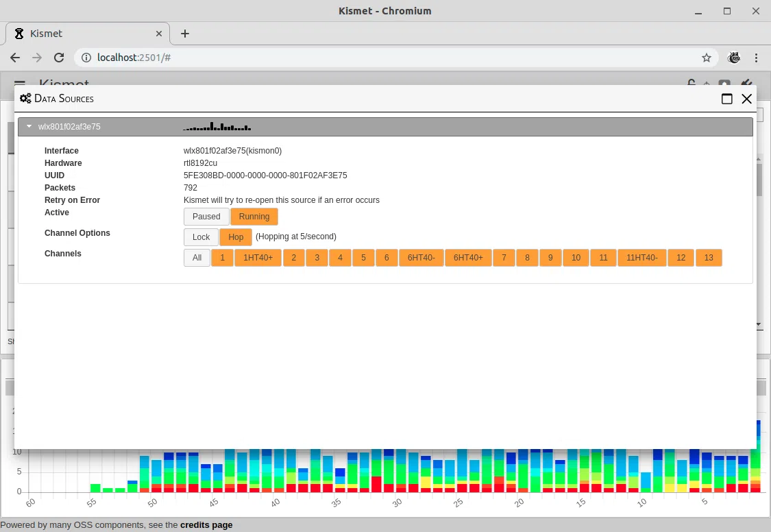The width and height of the screenshot is (771, 532).
Task: Toggle channel 6
Action: [387, 258]
